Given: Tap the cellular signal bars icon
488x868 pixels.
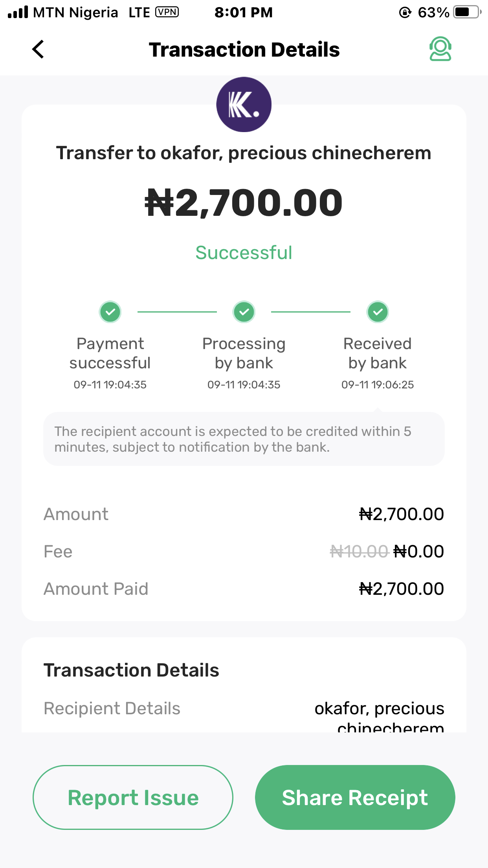Looking at the screenshot, I should tap(18, 12).
